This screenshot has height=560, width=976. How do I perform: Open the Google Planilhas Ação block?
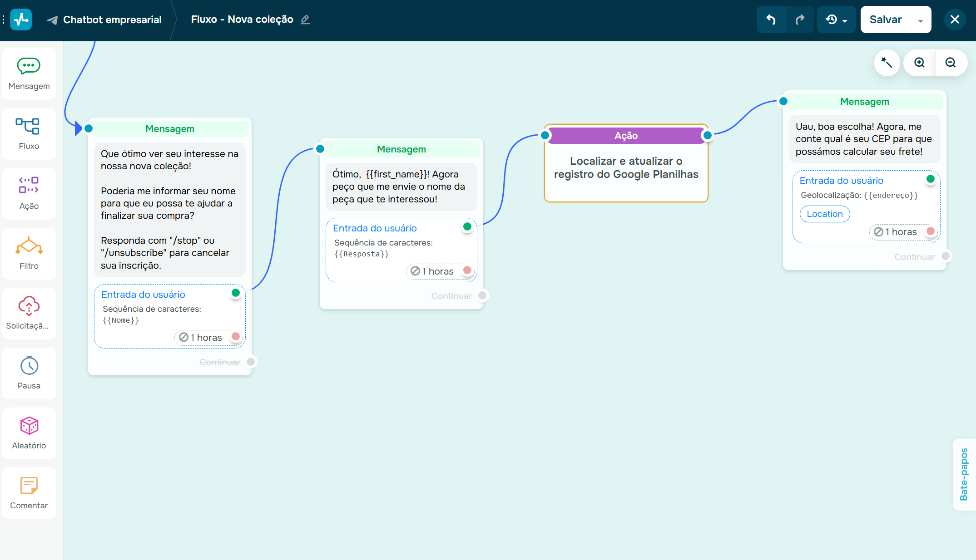(626, 167)
